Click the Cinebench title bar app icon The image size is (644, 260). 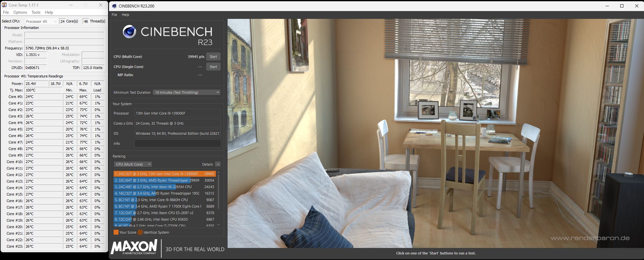click(114, 6)
